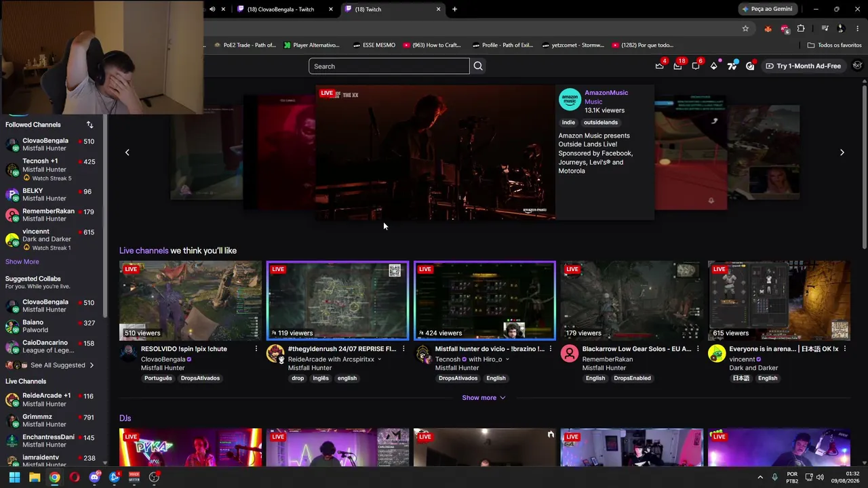Viewport: 868px width, 488px height.
Task: Open Discord from the taskbar
Action: 94,477
